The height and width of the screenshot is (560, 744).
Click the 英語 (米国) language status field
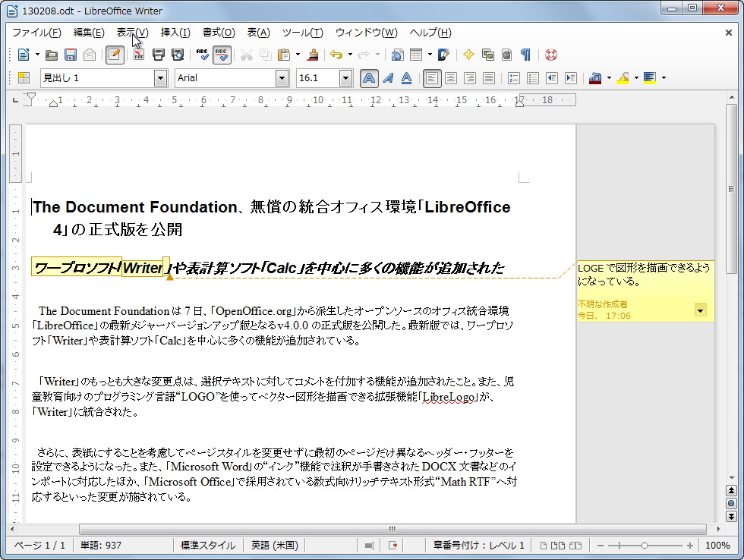[x=274, y=546]
